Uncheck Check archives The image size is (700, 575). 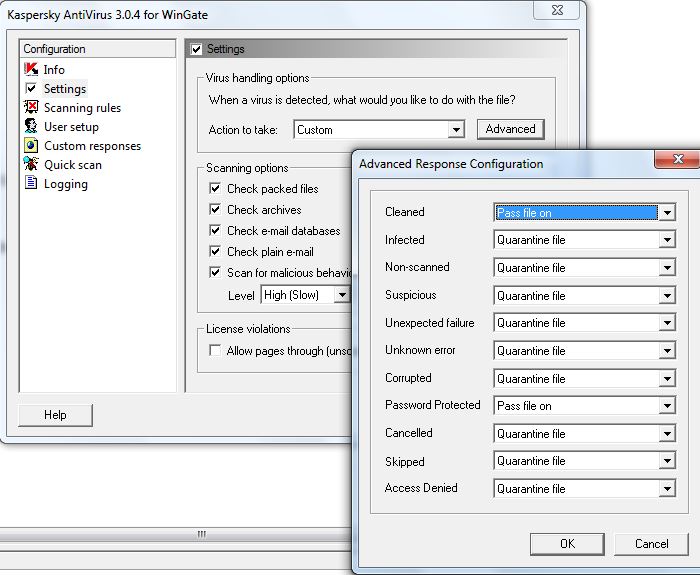click(215, 209)
